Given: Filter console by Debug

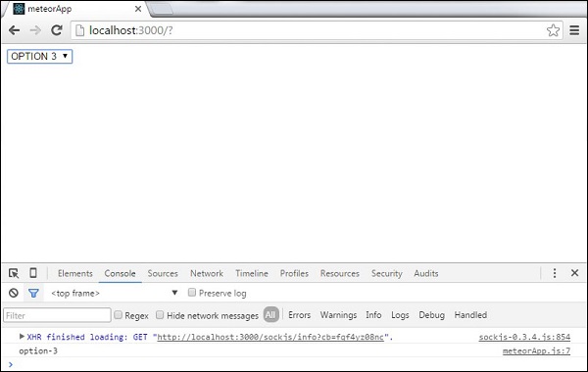Looking at the screenshot, I should [x=431, y=315].
